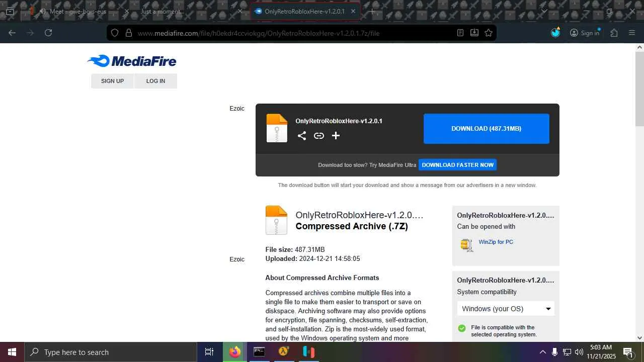The width and height of the screenshot is (644, 362).
Task: Show hidden system tray icons
Action: pos(542,352)
